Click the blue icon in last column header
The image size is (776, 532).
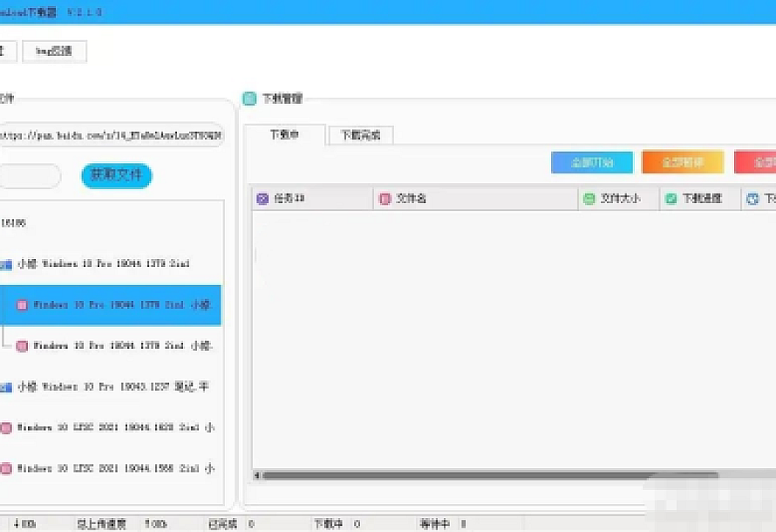(753, 199)
